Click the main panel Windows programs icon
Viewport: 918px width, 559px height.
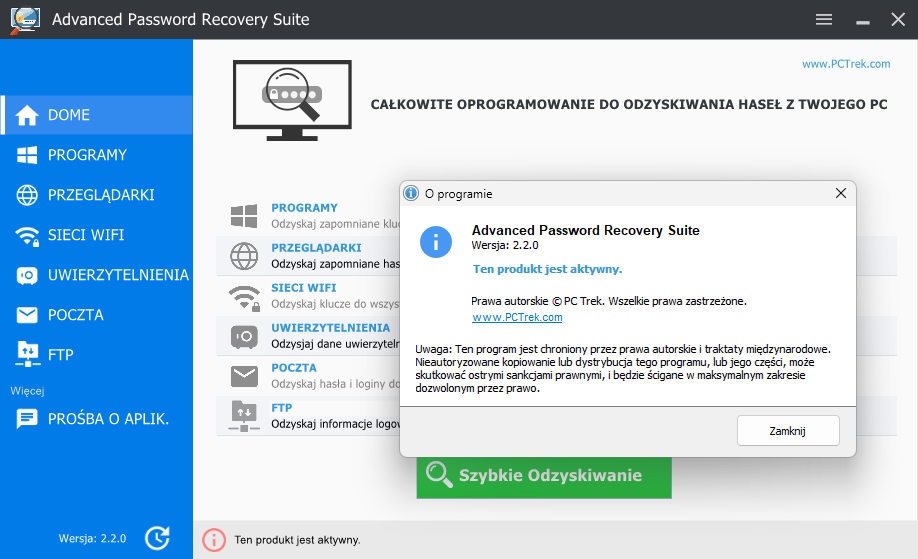point(244,216)
